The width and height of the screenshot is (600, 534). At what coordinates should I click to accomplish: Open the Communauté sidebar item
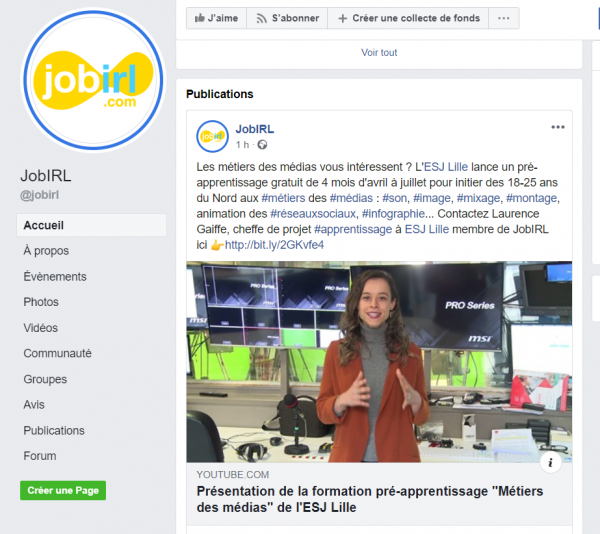click(x=57, y=353)
